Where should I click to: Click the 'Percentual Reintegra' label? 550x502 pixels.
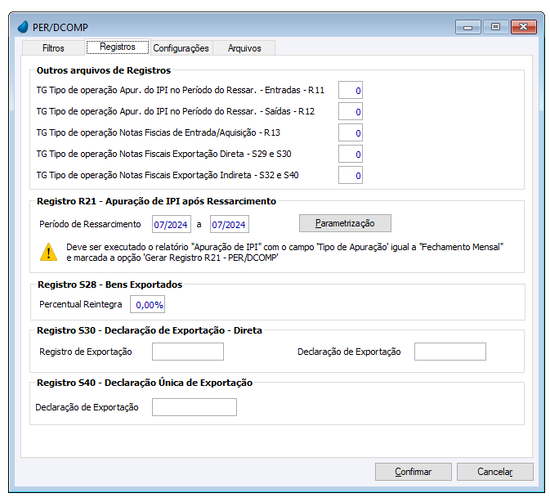(81, 304)
